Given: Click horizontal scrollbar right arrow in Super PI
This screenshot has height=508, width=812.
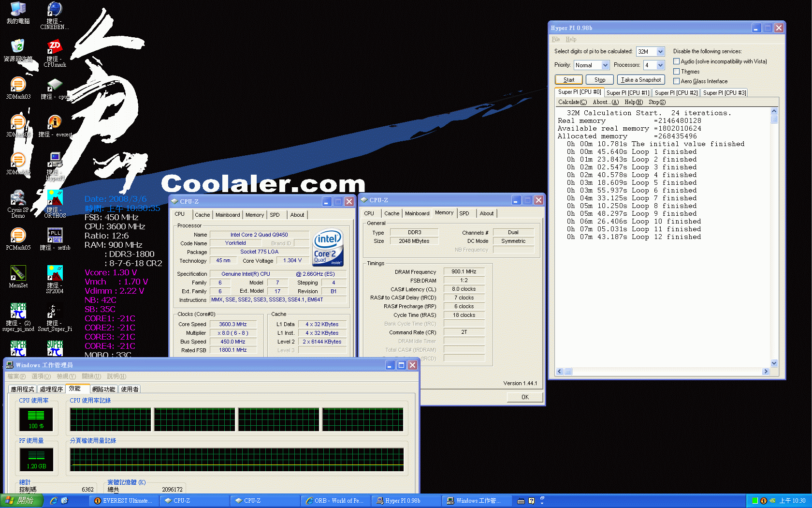Looking at the screenshot, I should click(x=766, y=372).
